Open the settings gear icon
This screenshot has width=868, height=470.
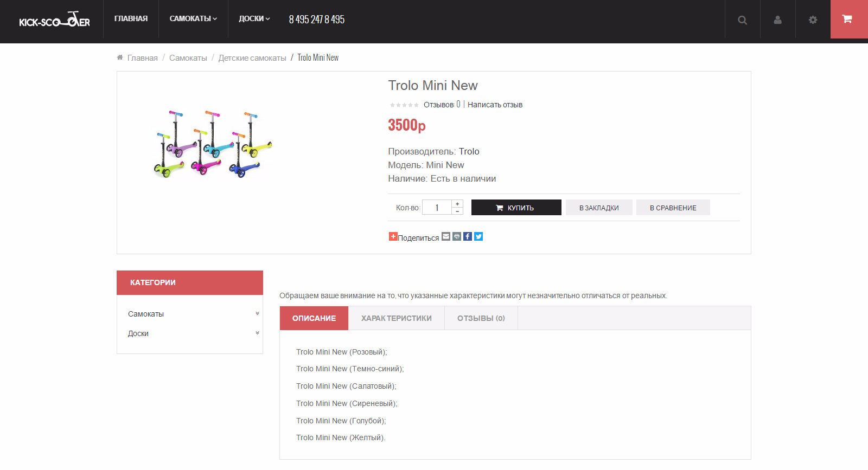click(x=813, y=20)
